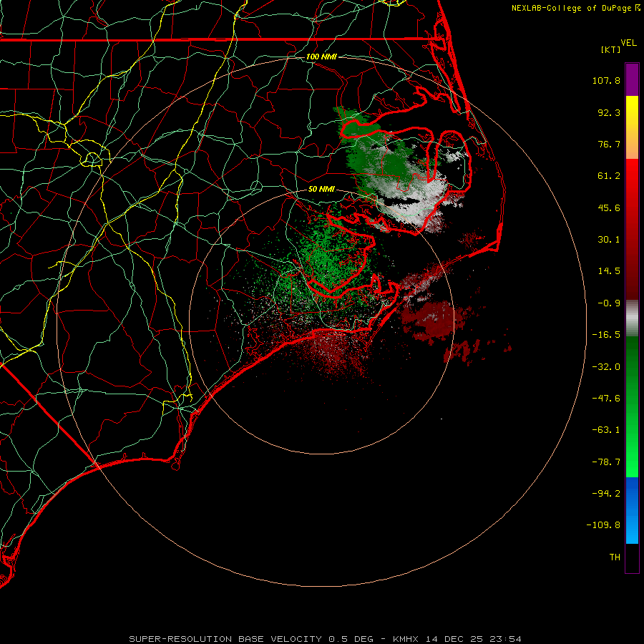This screenshot has width=644, height=644.
Task: Click the purple segment of color bar
Action: point(632,79)
